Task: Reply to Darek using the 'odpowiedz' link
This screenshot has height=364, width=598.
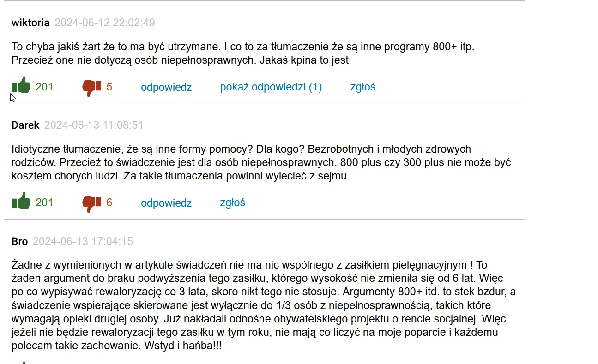Action: click(166, 203)
